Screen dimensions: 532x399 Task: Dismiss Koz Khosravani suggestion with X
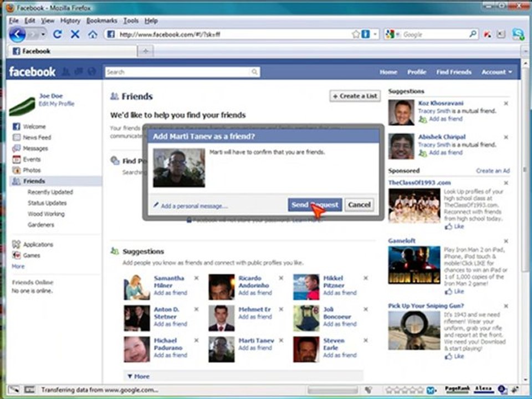click(506, 104)
